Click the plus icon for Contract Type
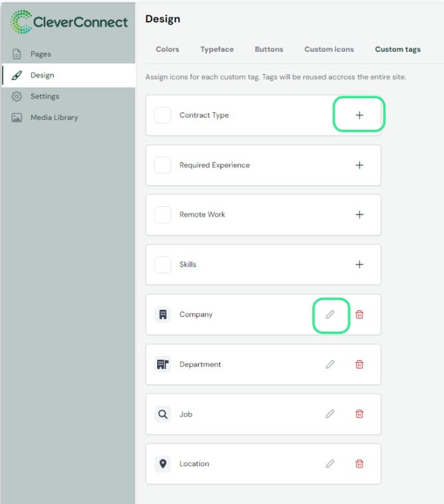 [x=359, y=115]
